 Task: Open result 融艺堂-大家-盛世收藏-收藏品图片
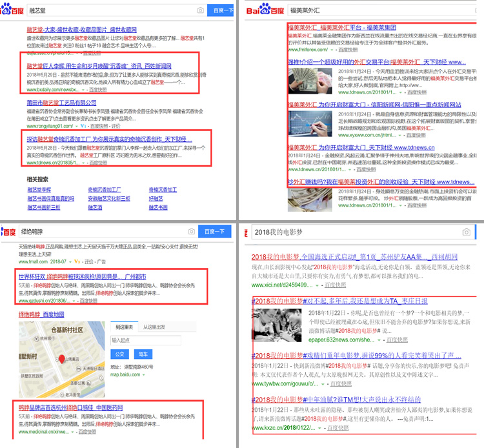click(81, 30)
